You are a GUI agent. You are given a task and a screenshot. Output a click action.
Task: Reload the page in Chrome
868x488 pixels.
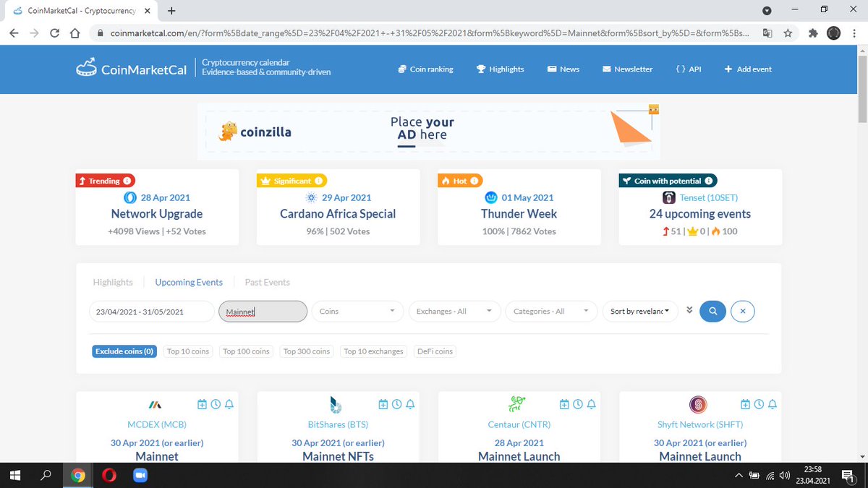(x=54, y=33)
